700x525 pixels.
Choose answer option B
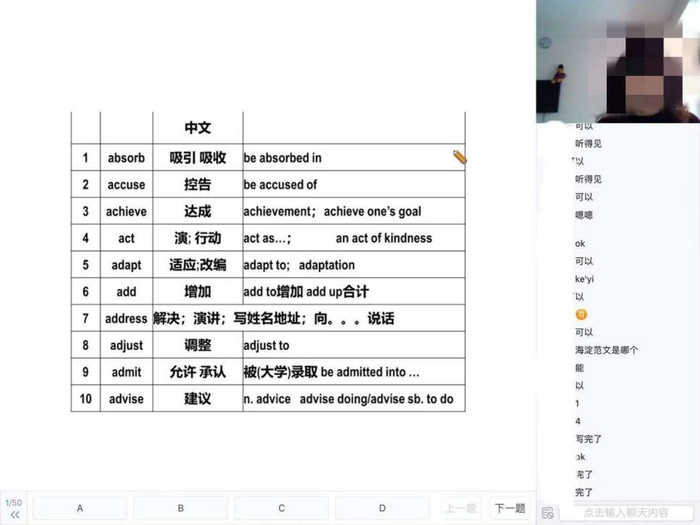[x=181, y=508]
